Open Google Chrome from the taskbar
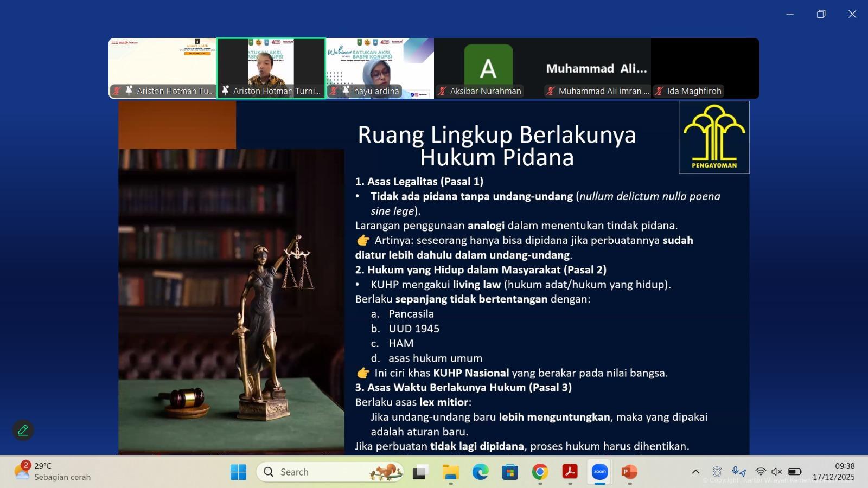The height and width of the screenshot is (488, 868). (x=540, y=472)
